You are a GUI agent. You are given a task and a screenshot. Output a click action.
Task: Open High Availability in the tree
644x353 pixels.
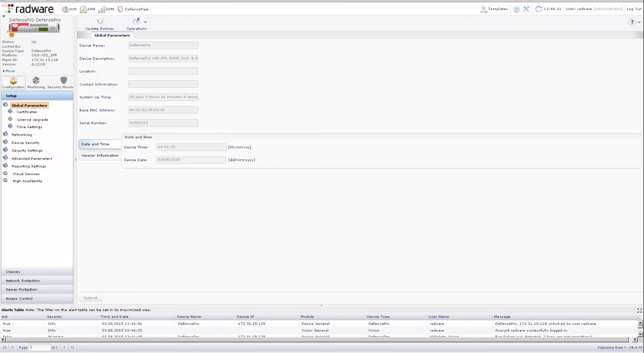click(27, 181)
